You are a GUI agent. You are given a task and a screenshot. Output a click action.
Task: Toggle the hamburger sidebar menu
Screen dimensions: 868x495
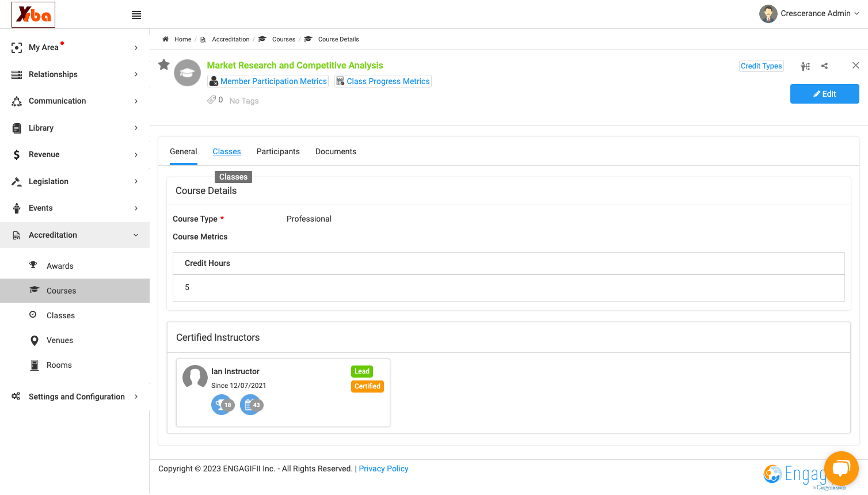136,15
